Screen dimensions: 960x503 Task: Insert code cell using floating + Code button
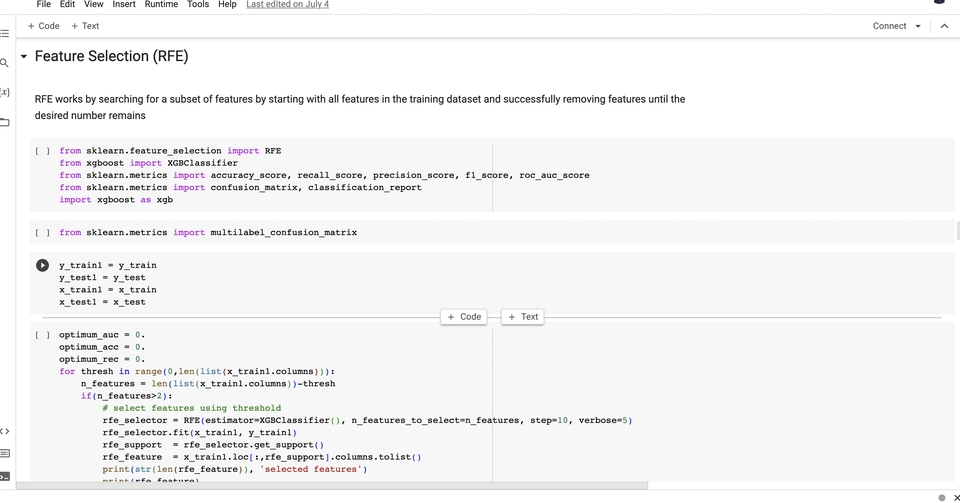tap(464, 317)
